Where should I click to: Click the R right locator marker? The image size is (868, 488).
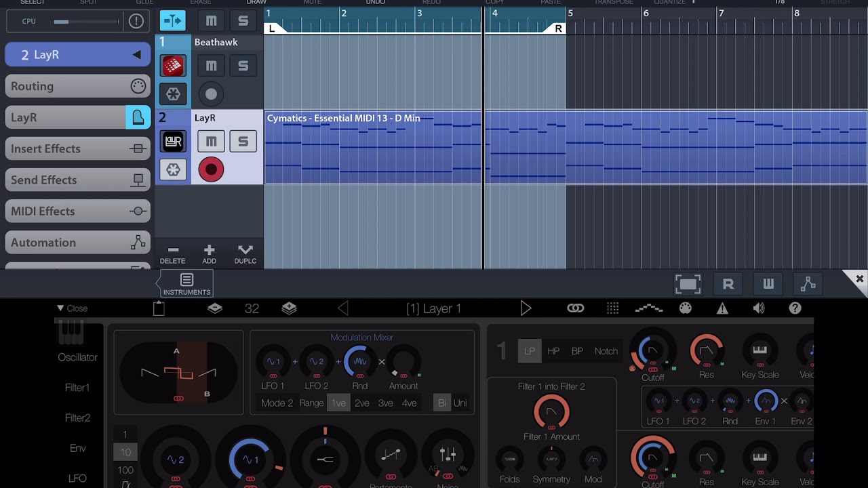pos(558,28)
